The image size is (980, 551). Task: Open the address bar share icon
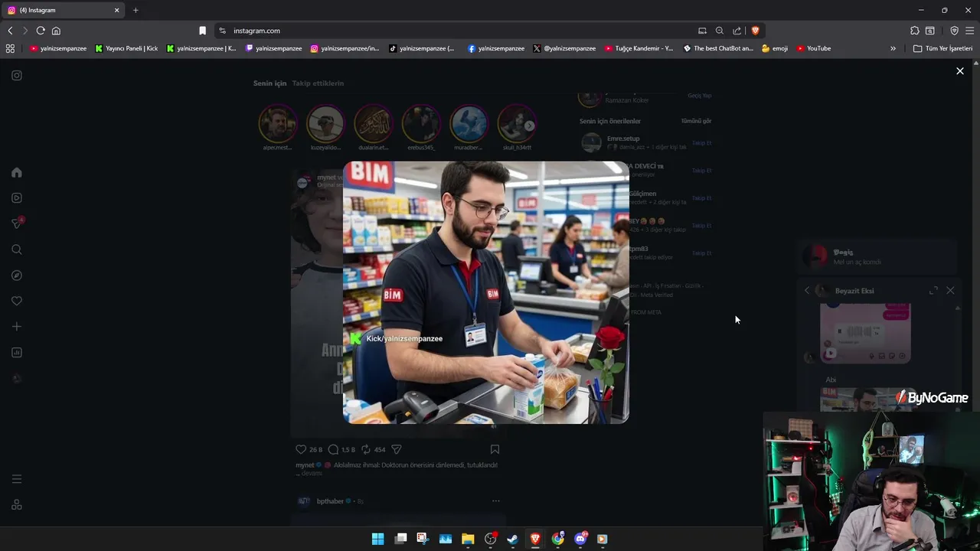click(737, 31)
